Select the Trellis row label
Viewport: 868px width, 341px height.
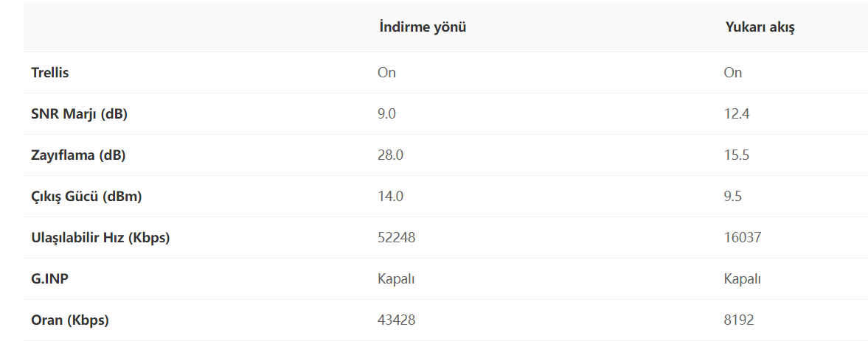pyautogui.click(x=50, y=72)
